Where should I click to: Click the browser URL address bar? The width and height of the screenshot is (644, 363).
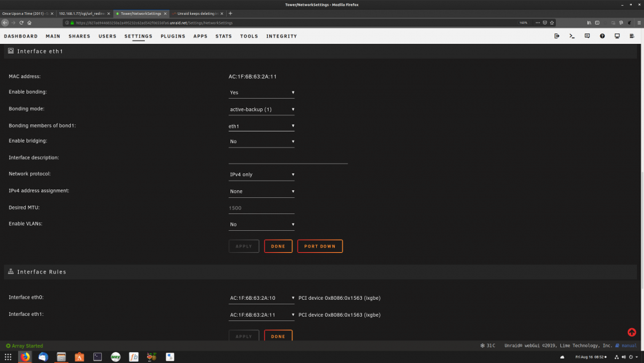(x=292, y=23)
